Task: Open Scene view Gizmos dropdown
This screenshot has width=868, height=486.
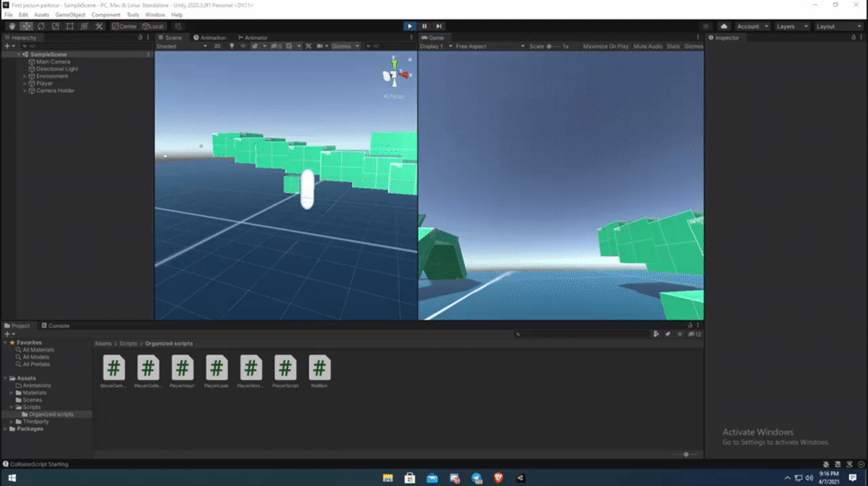Action: point(345,47)
